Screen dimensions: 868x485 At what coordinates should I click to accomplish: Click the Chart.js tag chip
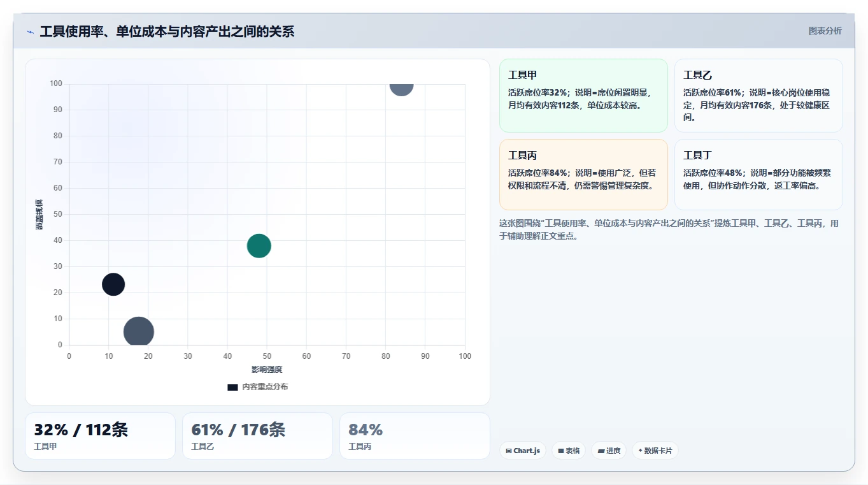(523, 451)
